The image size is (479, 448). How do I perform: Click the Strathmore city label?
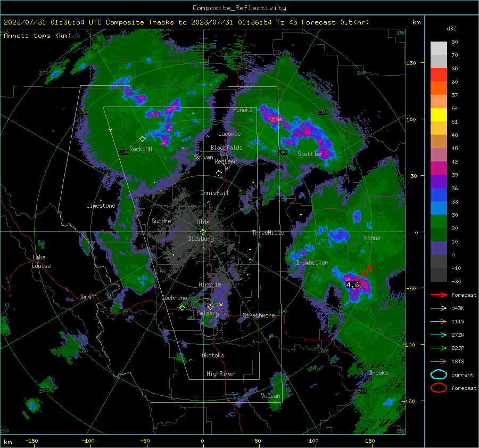[259, 315]
